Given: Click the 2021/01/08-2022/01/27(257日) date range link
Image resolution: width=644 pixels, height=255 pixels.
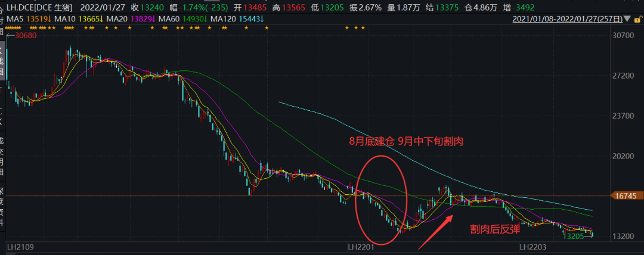Looking at the screenshot, I should 568,19.
